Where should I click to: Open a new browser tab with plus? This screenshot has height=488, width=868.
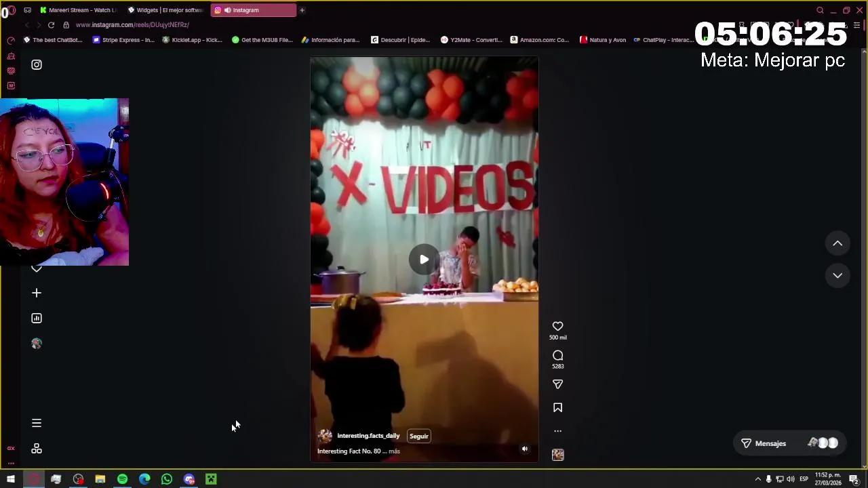302,10
